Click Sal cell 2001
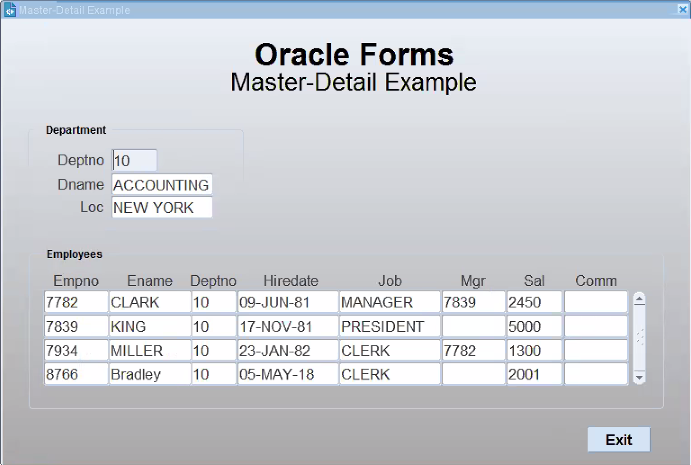The height and width of the screenshot is (465, 691). 535,374
